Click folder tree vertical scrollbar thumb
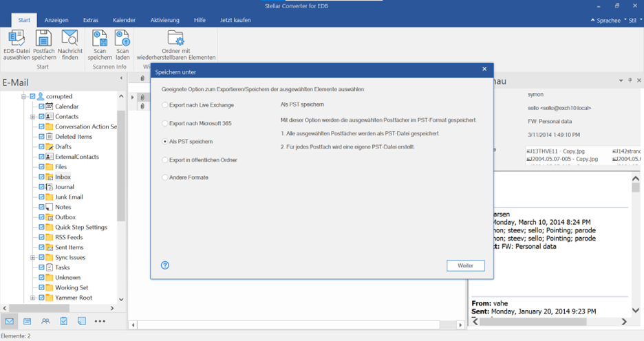 pos(121,166)
